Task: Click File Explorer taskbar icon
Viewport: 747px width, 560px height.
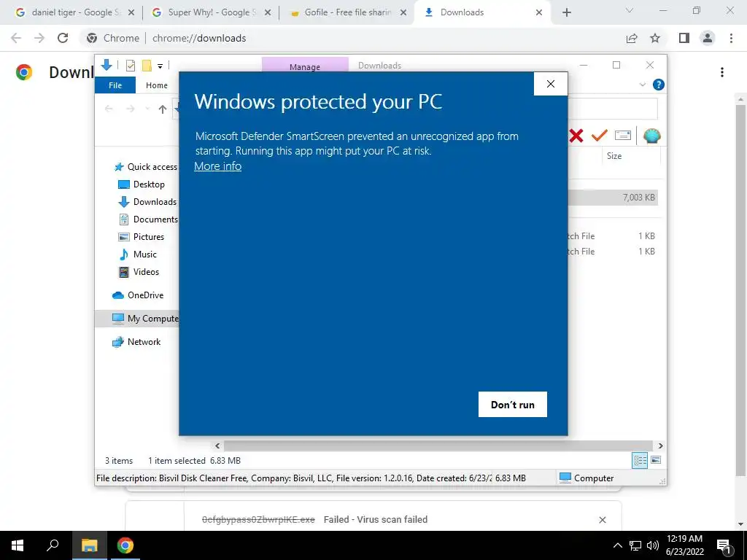Action: 89,545
